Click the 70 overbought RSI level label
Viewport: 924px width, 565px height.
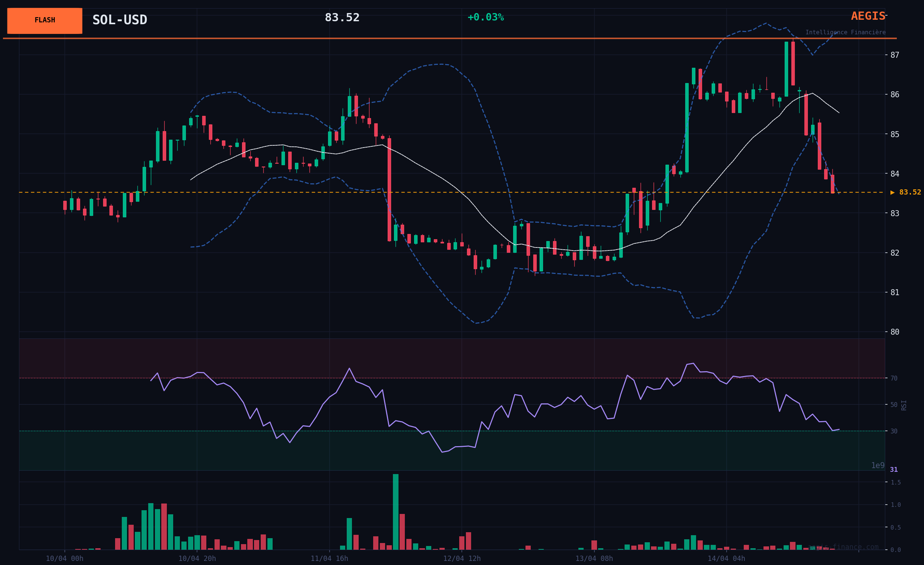click(894, 378)
